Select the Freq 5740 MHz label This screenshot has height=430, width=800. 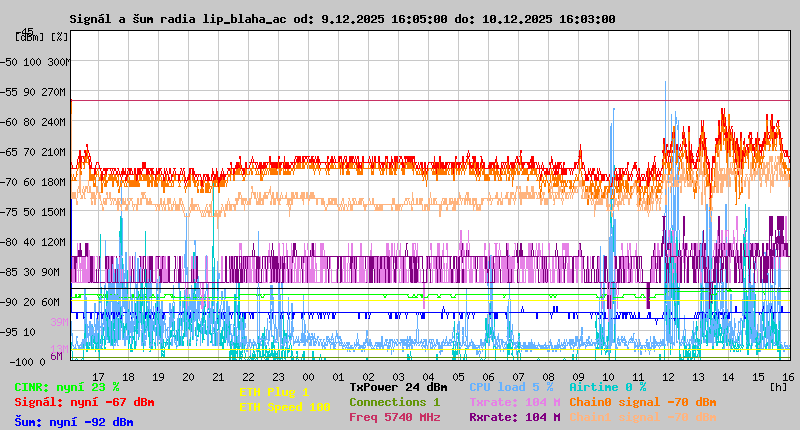[x=394, y=417]
